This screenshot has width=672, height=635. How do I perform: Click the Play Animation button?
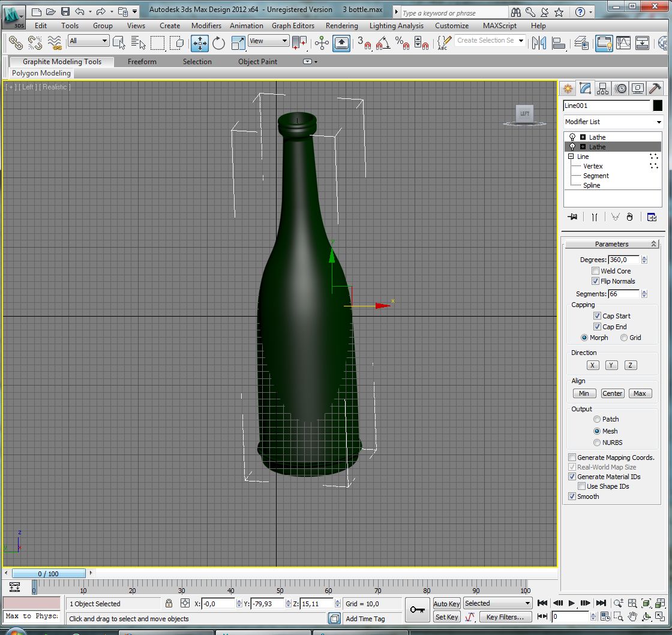point(572,603)
